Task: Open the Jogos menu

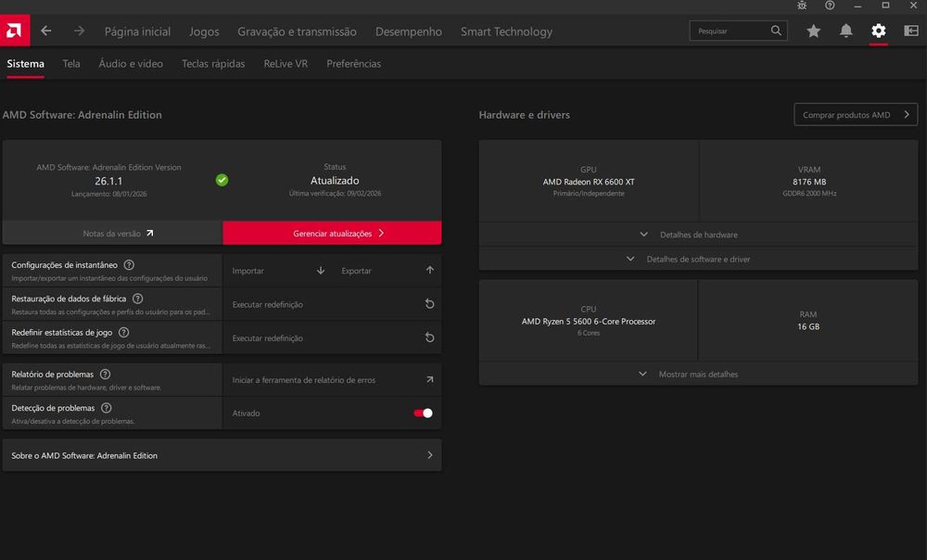Action: coord(204,32)
